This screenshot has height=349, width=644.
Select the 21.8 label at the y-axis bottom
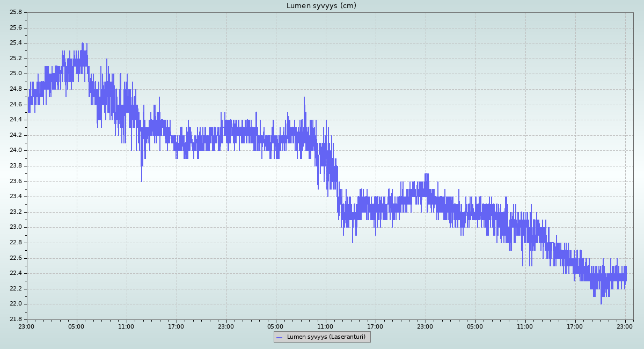tap(16, 319)
